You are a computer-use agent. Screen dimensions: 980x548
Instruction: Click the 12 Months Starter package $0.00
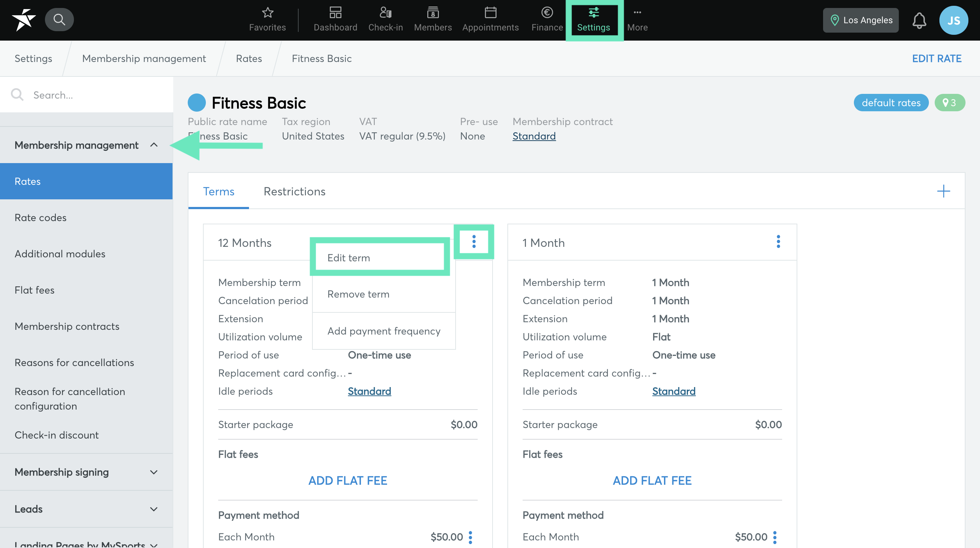point(464,424)
